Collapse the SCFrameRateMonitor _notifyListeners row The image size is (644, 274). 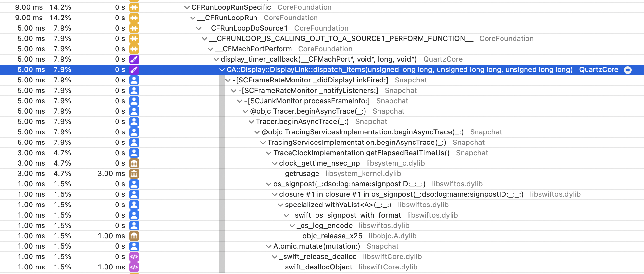pos(234,91)
